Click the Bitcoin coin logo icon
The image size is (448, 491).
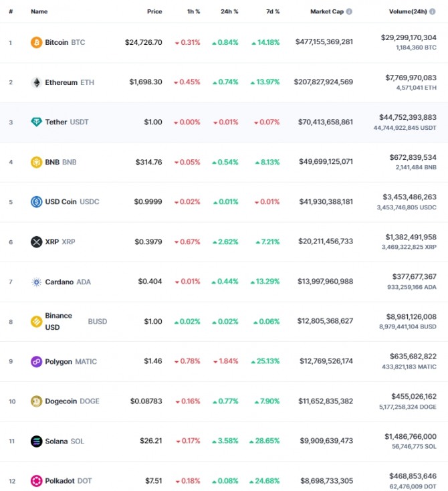coord(36,42)
